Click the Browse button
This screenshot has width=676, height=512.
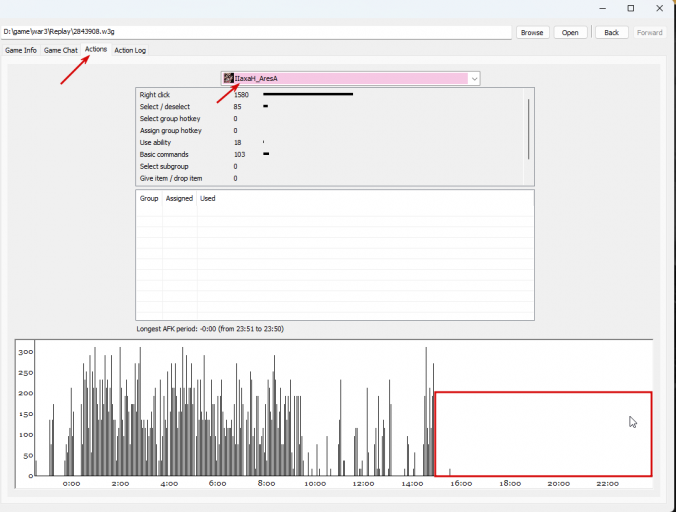tap(532, 33)
